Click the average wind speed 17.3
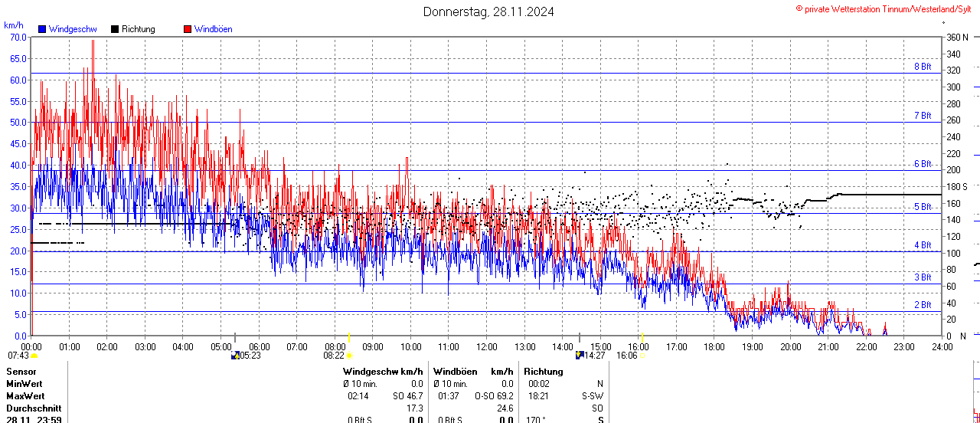980x423 pixels. (415, 408)
